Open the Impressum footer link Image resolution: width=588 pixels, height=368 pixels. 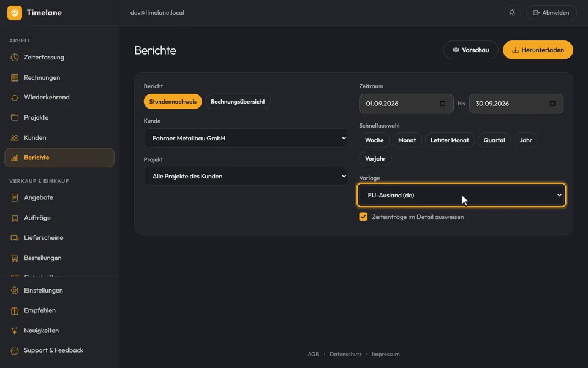point(386,354)
